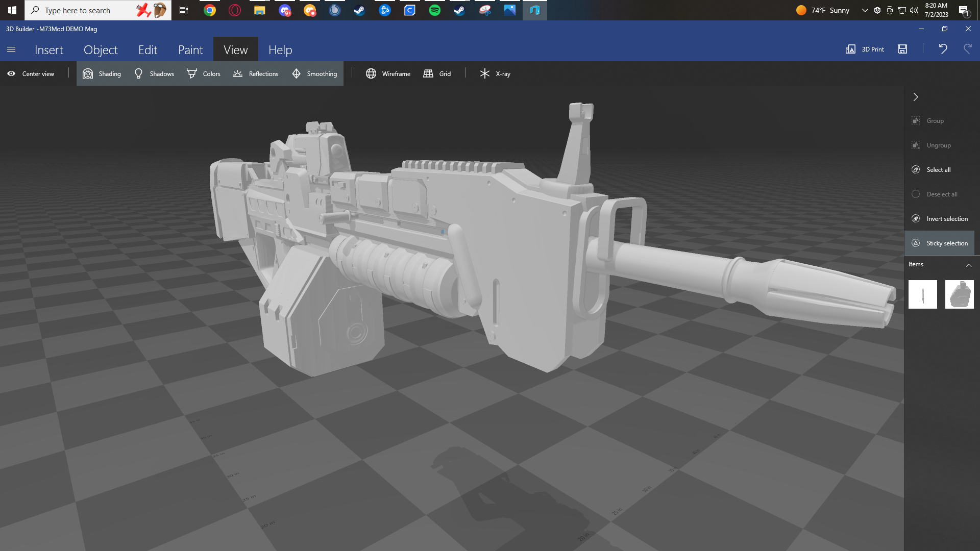The width and height of the screenshot is (980, 551).
Task: Click the Undo arrow icon
Action: (943, 49)
